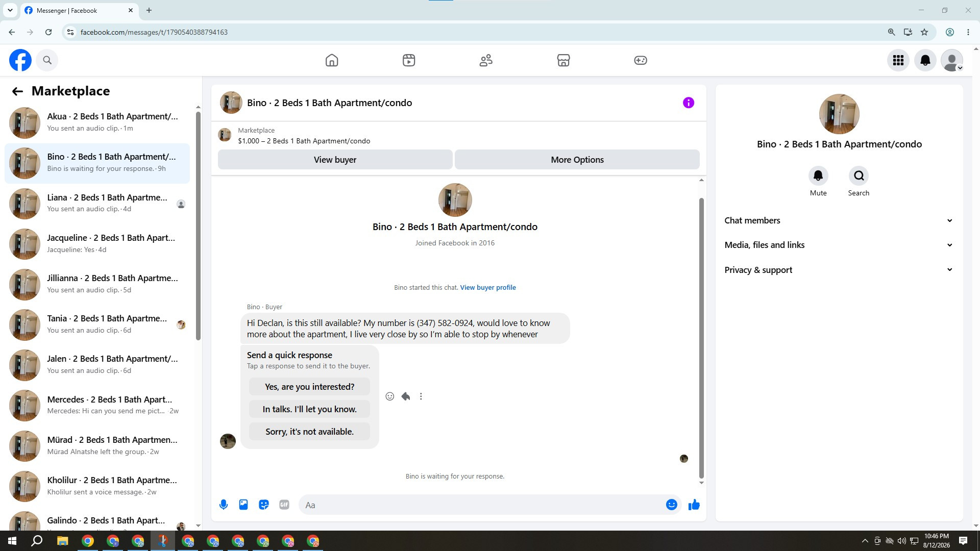Open Facebook notifications bell
The width and height of the screenshot is (980, 551).
tap(925, 60)
